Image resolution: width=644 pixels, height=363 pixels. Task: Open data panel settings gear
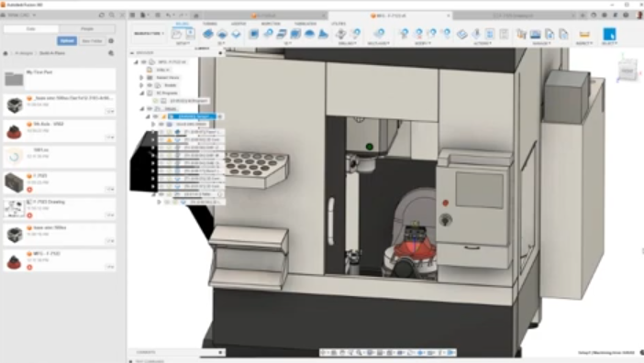point(111,41)
